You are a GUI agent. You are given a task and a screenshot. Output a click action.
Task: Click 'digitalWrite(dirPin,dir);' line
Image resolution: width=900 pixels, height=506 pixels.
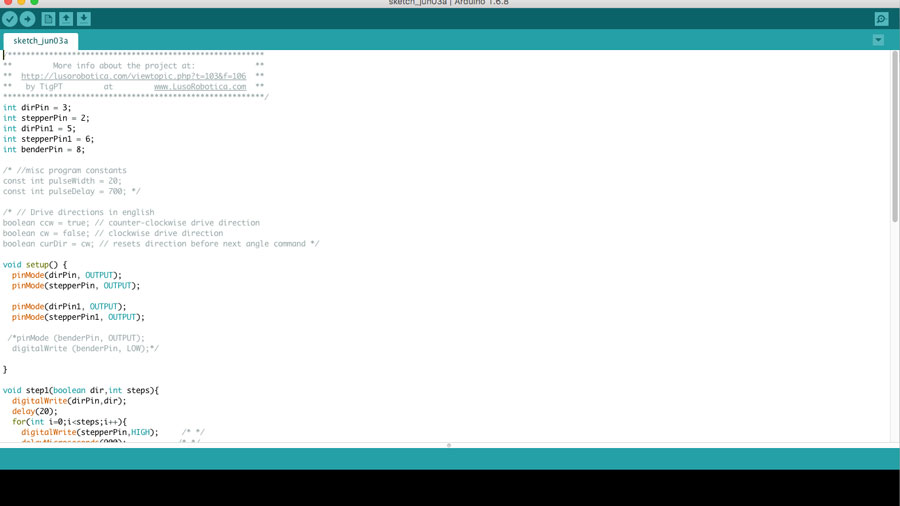tap(69, 400)
